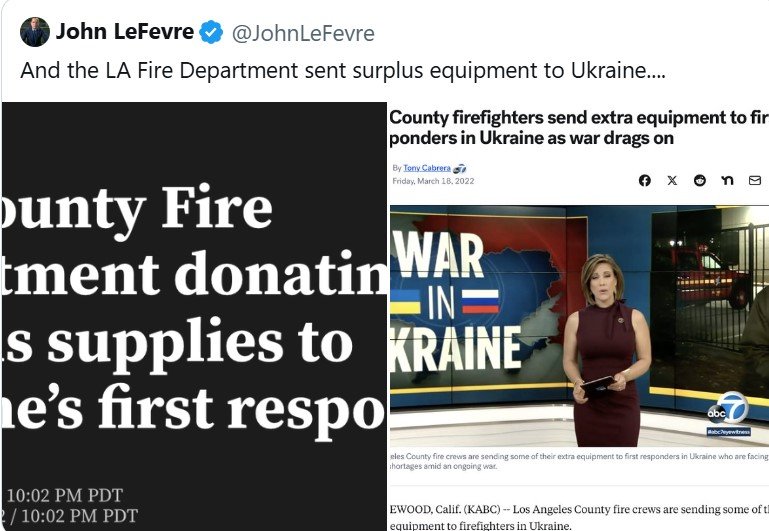
Task: Click the John LeFevre display name
Action: tap(125, 32)
